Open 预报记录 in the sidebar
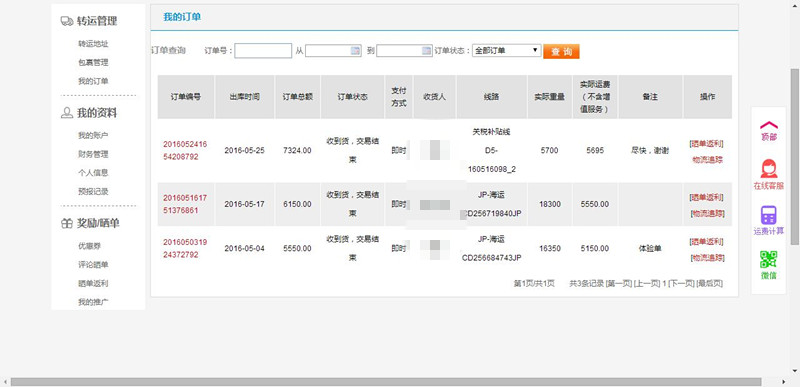The height and width of the screenshot is (387, 800). 93,191
